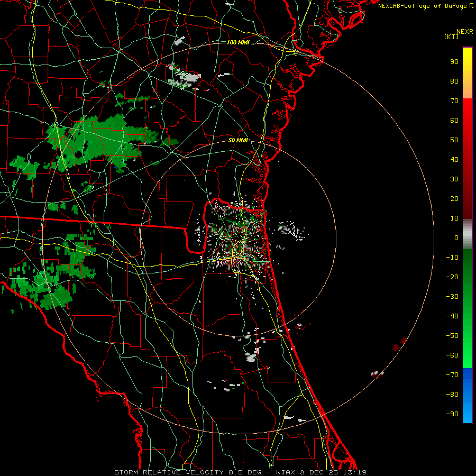Click the -30 value on the velocity scale
The width and height of the screenshot is (476, 476).
point(452,297)
